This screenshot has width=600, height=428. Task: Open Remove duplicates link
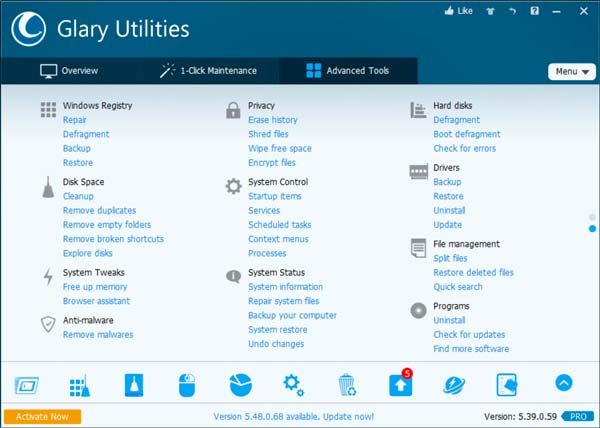coord(99,210)
